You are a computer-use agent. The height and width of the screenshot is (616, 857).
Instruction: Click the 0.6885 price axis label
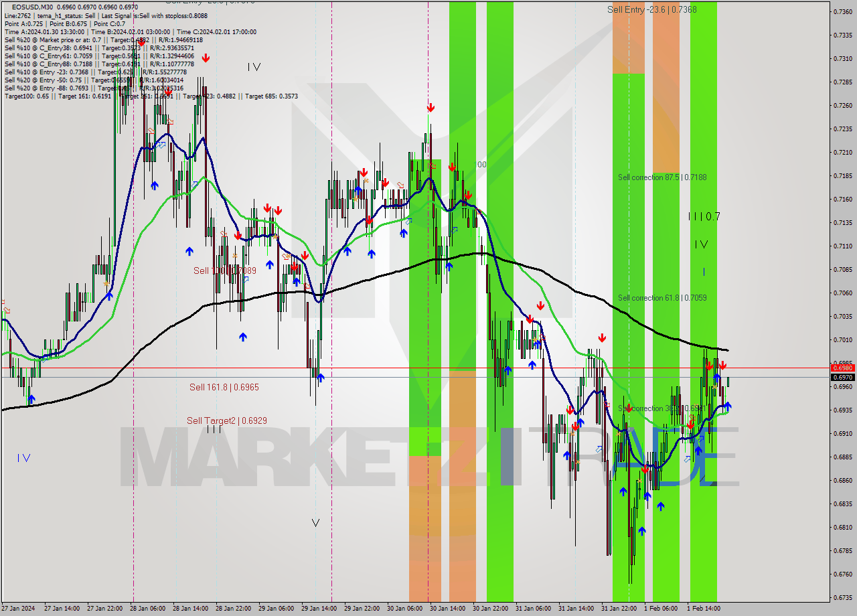point(842,457)
